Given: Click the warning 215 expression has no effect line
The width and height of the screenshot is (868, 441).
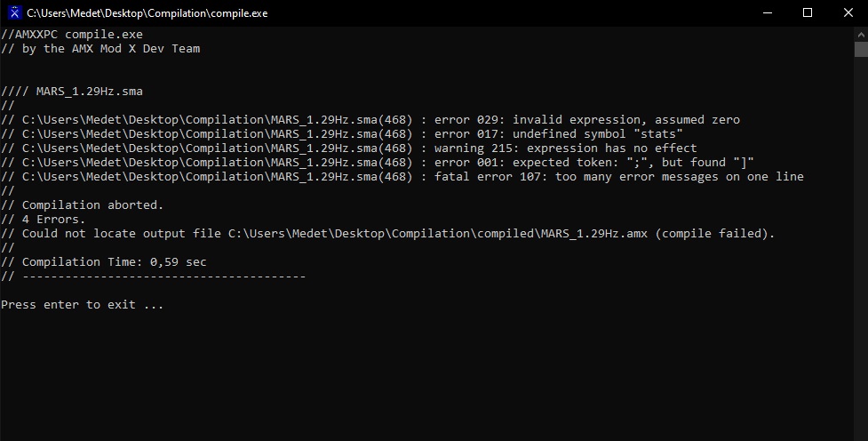Looking at the screenshot, I should (x=349, y=148).
